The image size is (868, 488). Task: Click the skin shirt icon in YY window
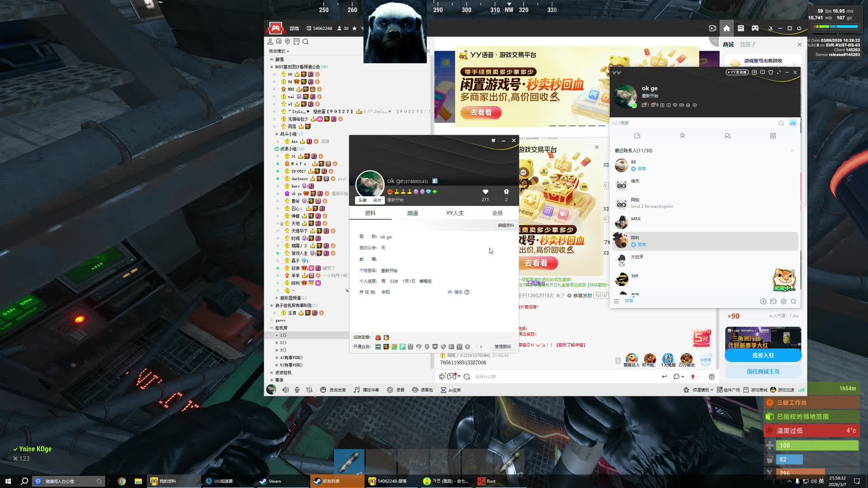(x=771, y=72)
